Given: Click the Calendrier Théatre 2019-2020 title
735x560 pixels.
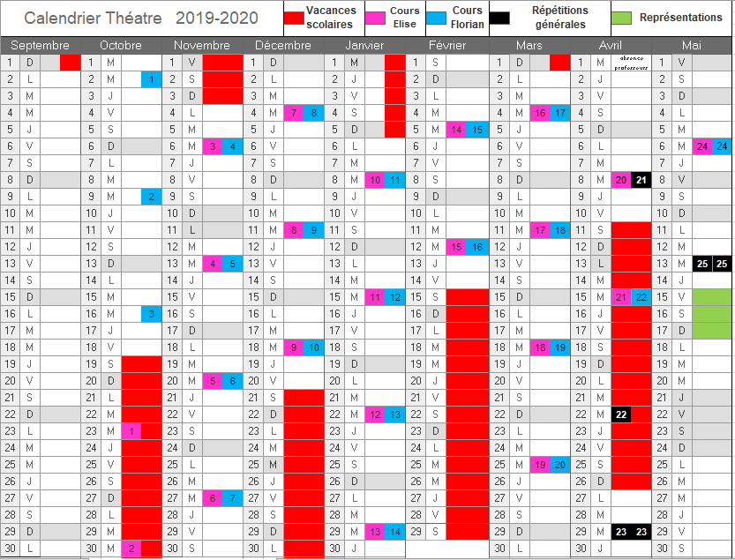Looking at the screenshot, I should [x=141, y=18].
